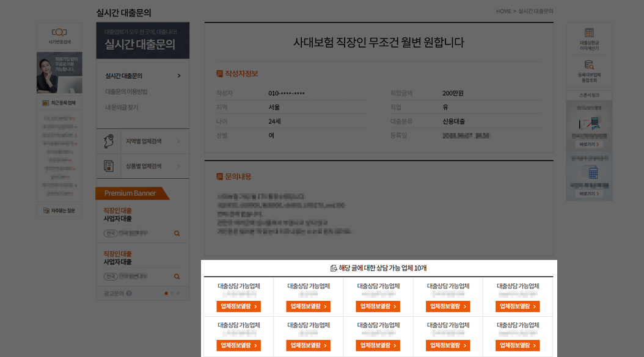Viewport: 644px width, 357px height.
Task: Expand the 지역별 업체검색 chevron arrow
Action: coord(179,141)
